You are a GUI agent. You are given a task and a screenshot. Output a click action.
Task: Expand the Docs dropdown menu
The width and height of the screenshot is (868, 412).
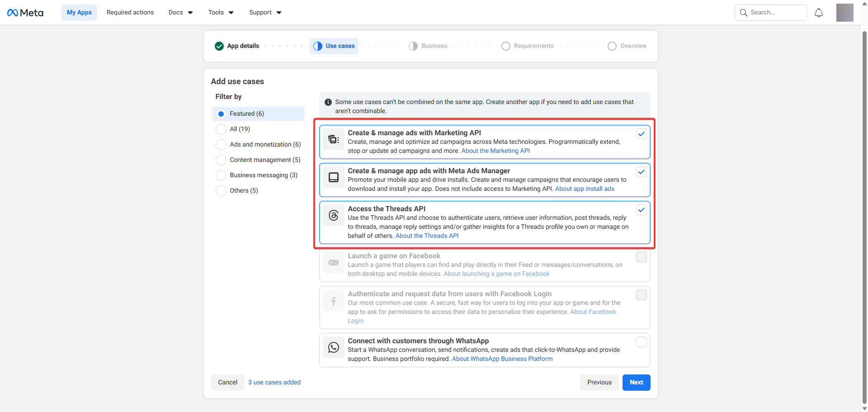pos(180,13)
